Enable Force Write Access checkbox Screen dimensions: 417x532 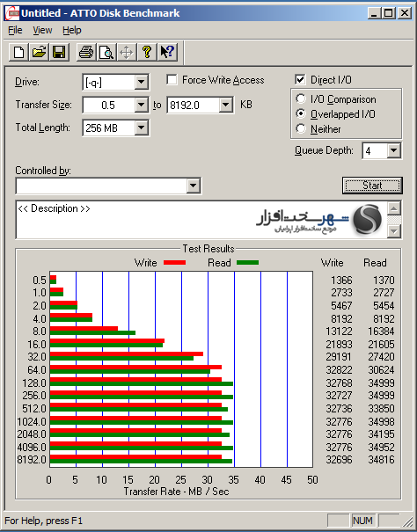tap(172, 80)
